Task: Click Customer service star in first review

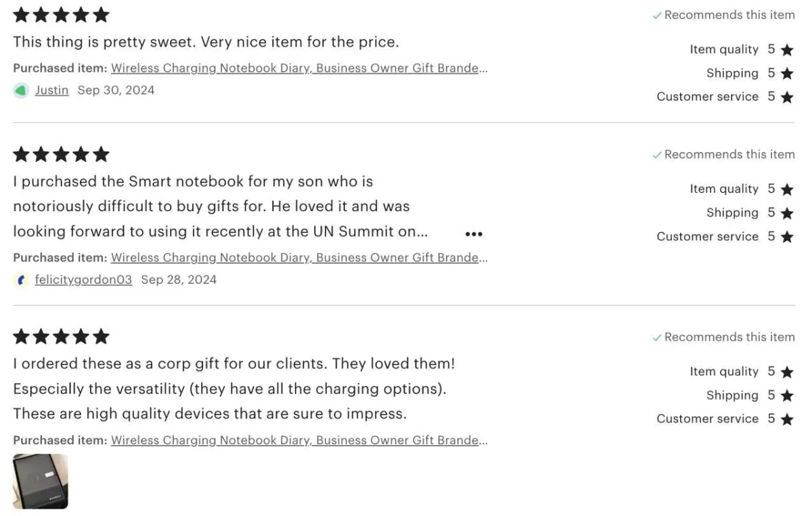Action: 786,97
